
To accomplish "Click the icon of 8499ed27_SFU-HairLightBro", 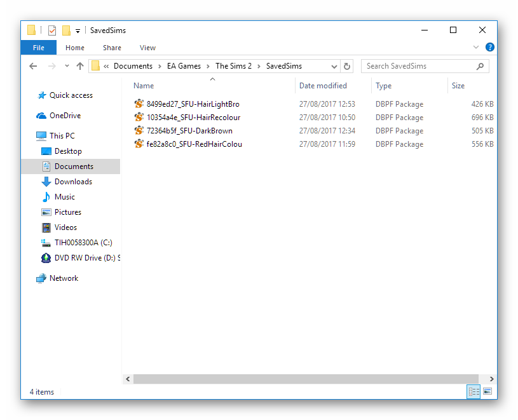I will [139, 104].
